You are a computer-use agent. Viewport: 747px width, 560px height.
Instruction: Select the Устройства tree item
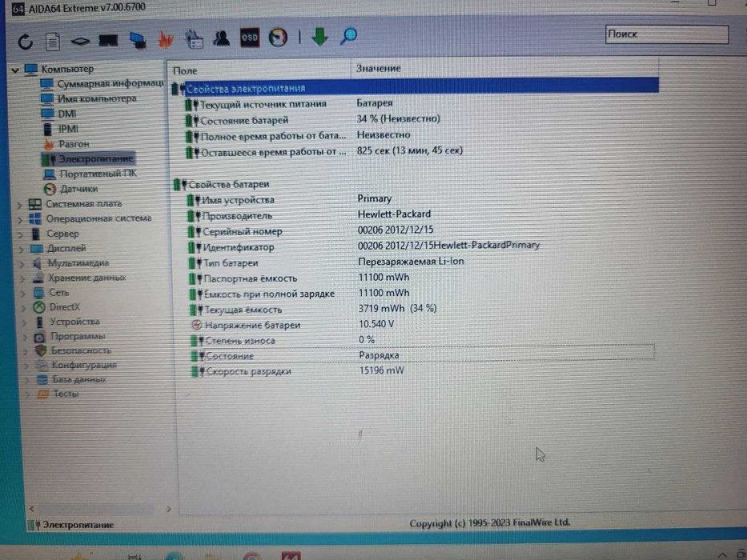tap(67, 322)
